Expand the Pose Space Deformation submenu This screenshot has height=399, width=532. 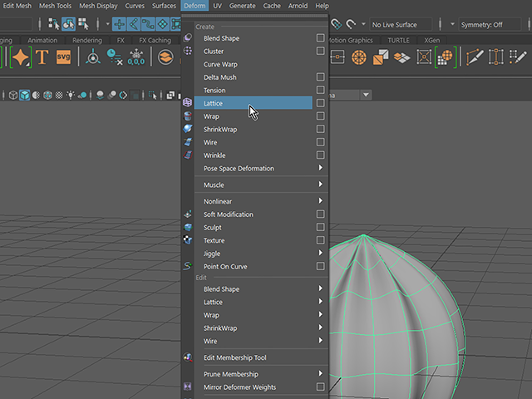click(261, 168)
